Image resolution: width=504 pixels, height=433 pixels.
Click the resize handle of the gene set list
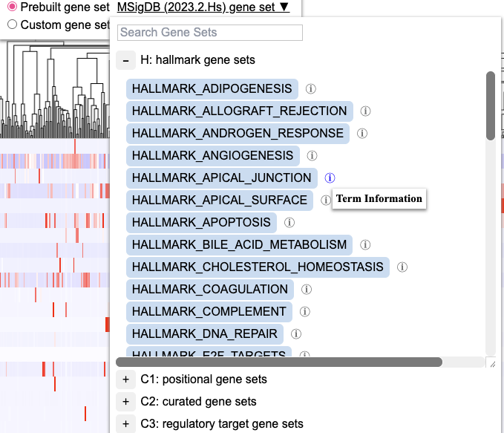coord(492,363)
